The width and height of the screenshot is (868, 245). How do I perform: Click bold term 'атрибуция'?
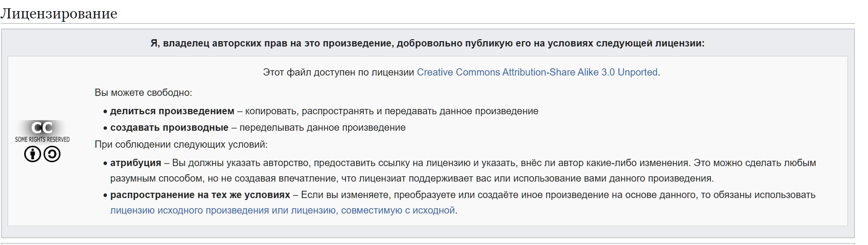coord(135,163)
